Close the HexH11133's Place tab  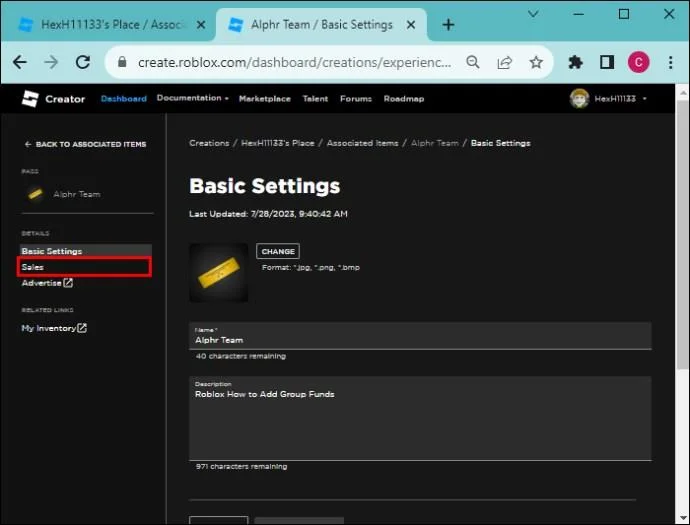click(201, 25)
